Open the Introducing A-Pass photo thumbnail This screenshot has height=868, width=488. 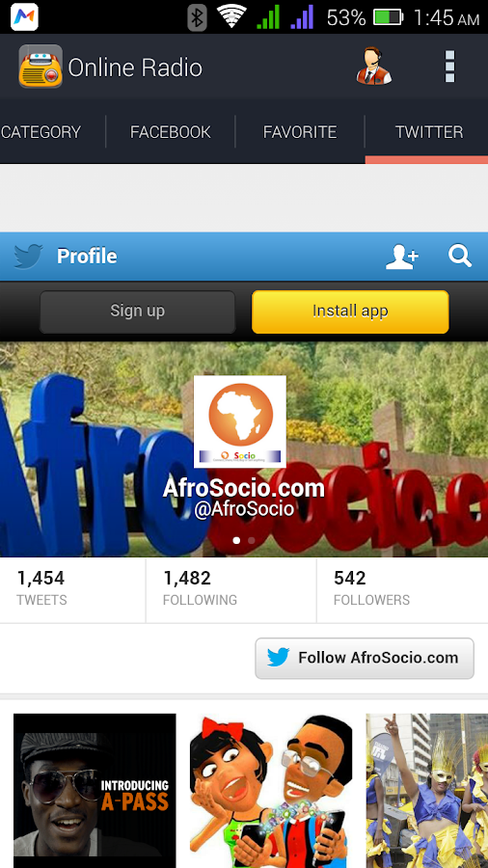pyautogui.click(x=95, y=791)
